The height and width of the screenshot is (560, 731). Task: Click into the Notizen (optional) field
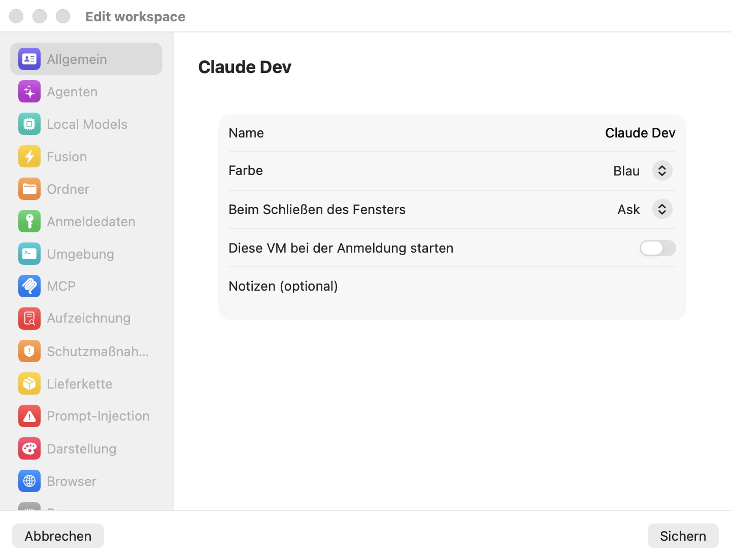tap(452, 287)
